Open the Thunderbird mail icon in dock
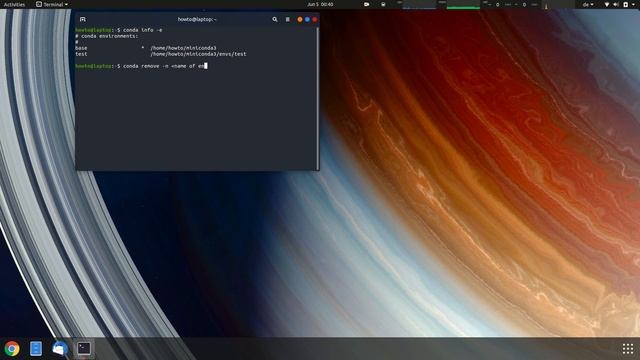Viewport: 640px width, 360px height. tap(60, 349)
